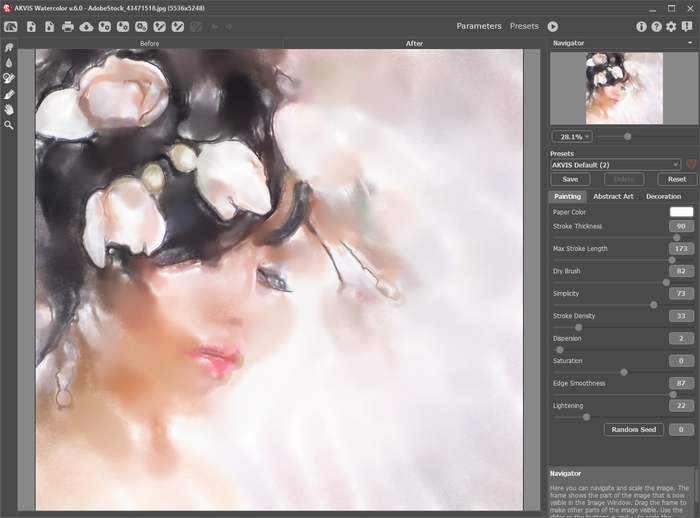Export presets list icon
Viewport: 700px width, 518px height.
123,27
